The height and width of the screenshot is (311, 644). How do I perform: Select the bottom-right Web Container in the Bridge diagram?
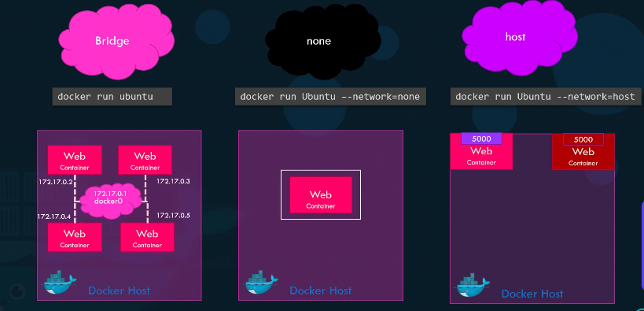pyautogui.click(x=147, y=237)
